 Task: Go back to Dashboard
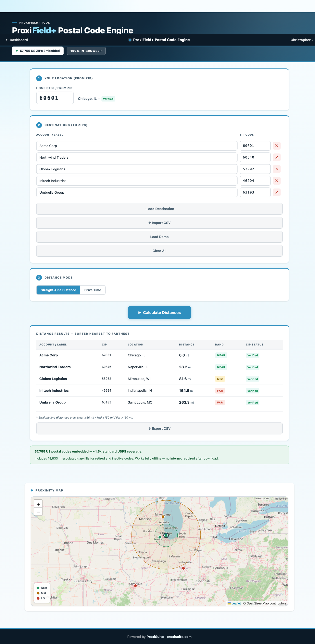click(x=17, y=40)
